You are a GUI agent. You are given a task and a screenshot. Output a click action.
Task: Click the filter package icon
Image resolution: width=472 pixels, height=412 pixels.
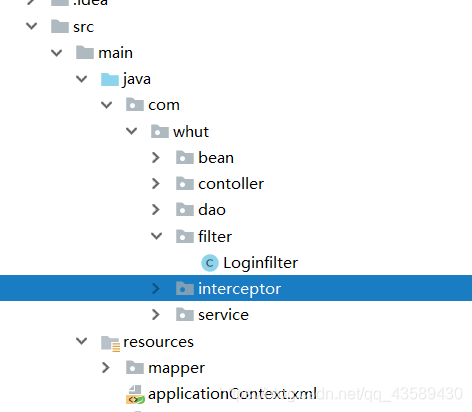tap(185, 236)
